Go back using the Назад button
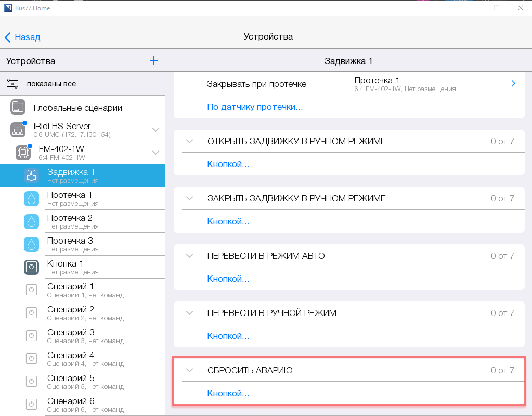 [22, 37]
